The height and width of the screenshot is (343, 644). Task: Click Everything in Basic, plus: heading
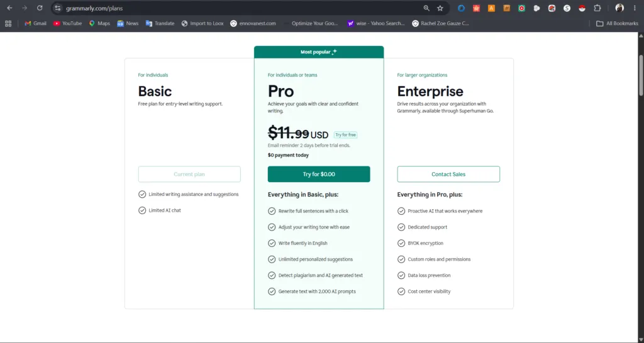[x=303, y=195]
